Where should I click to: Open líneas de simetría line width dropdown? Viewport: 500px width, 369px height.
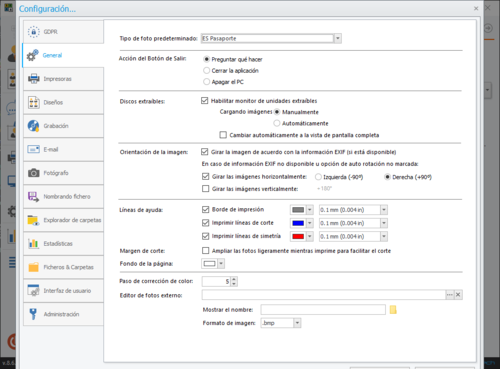384,236
